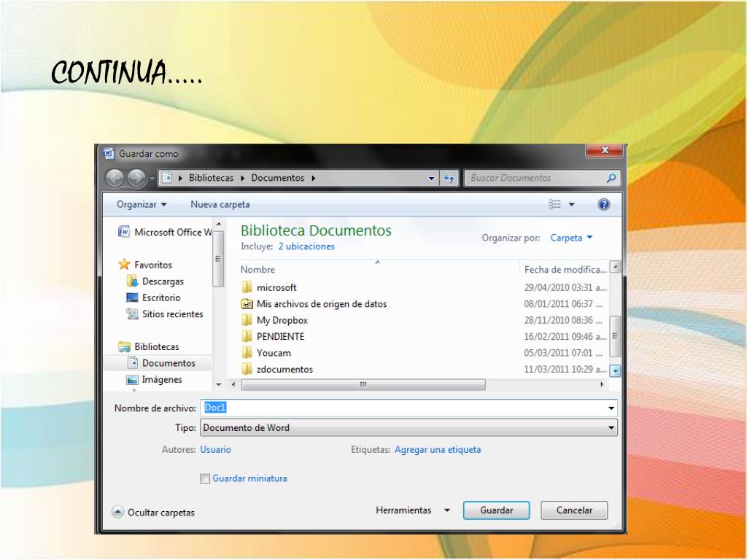Select Escritorio in the navigation pane
Viewport: 747px width, 560px height.
click(x=161, y=297)
